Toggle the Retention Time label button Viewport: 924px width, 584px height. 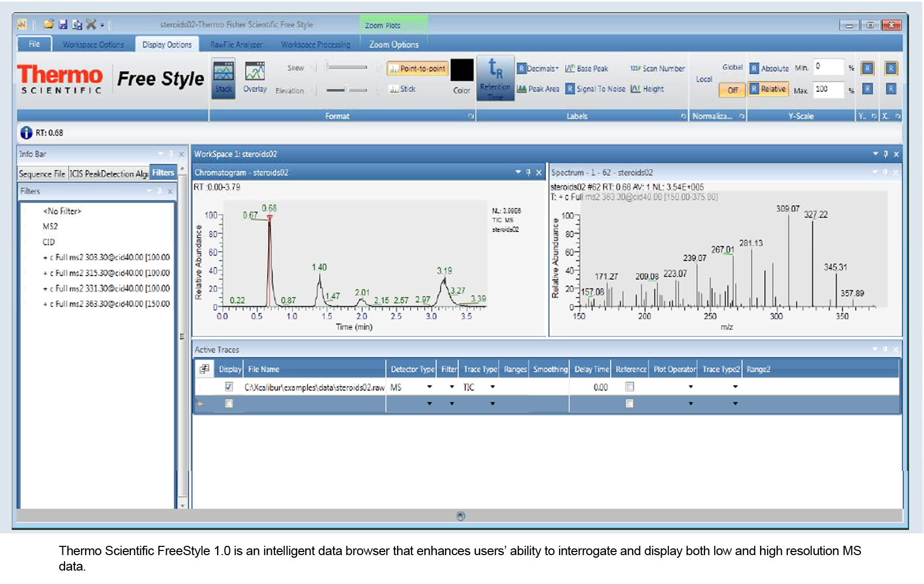click(495, 78)
